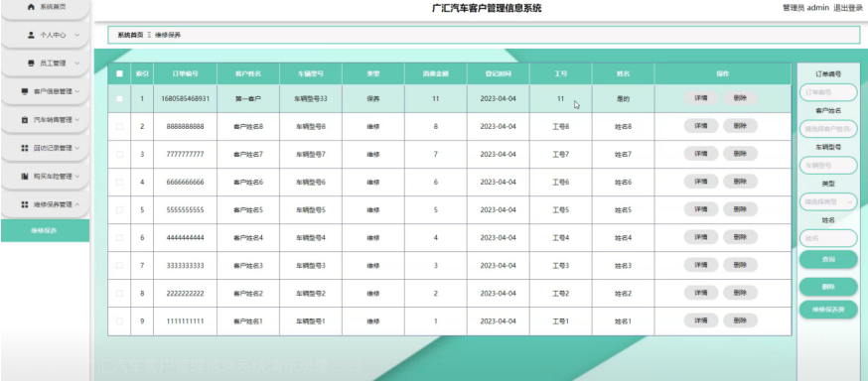This screenshot has height=382, width=868.
Task: Check the box for order 3333333333
Action: [119, 265]
